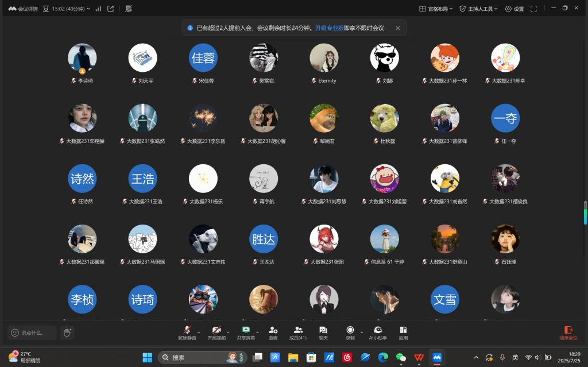588x367 pixels.
Task: Open the grid layout (宫格布局) dropdown
Action: pos(436,9)
